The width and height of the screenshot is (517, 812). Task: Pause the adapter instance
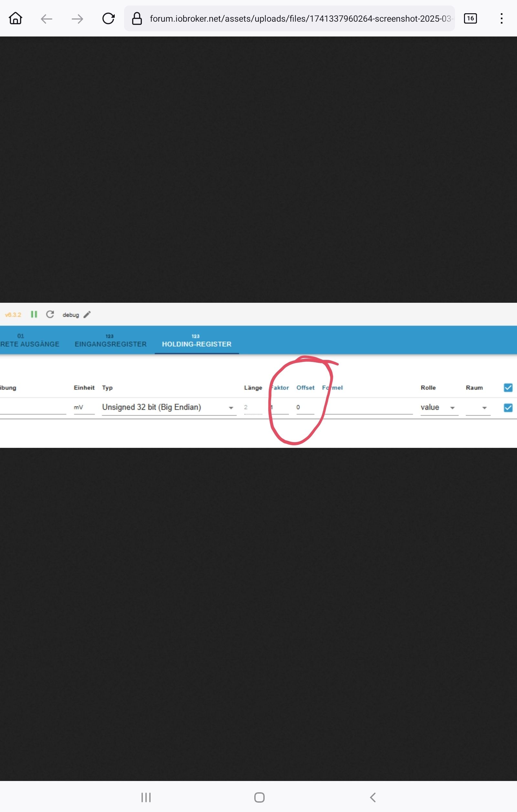[x=34, y=314]
